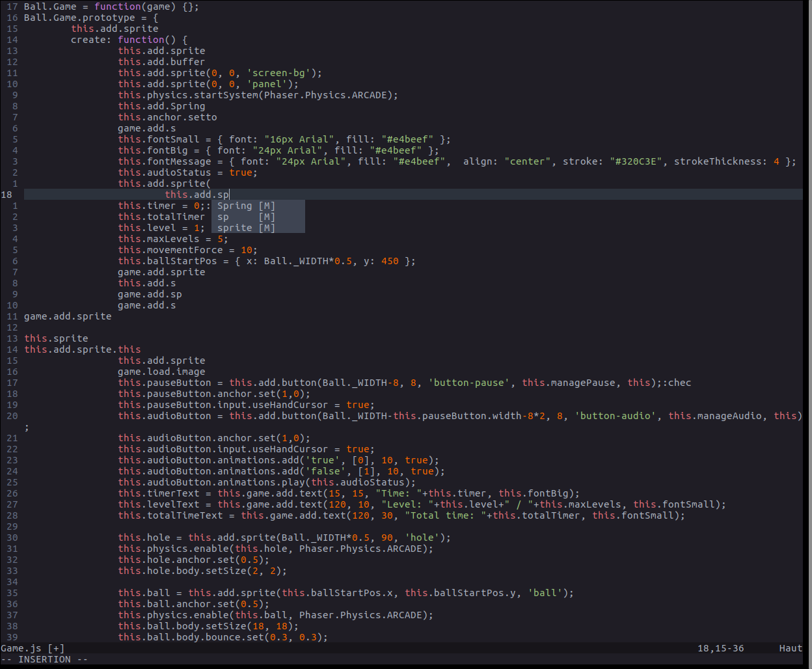Image resolution: width=812 pixels, height=669 pixels.
Task: Click line with 'screen-bg' sprite
Action: [220, 73]
